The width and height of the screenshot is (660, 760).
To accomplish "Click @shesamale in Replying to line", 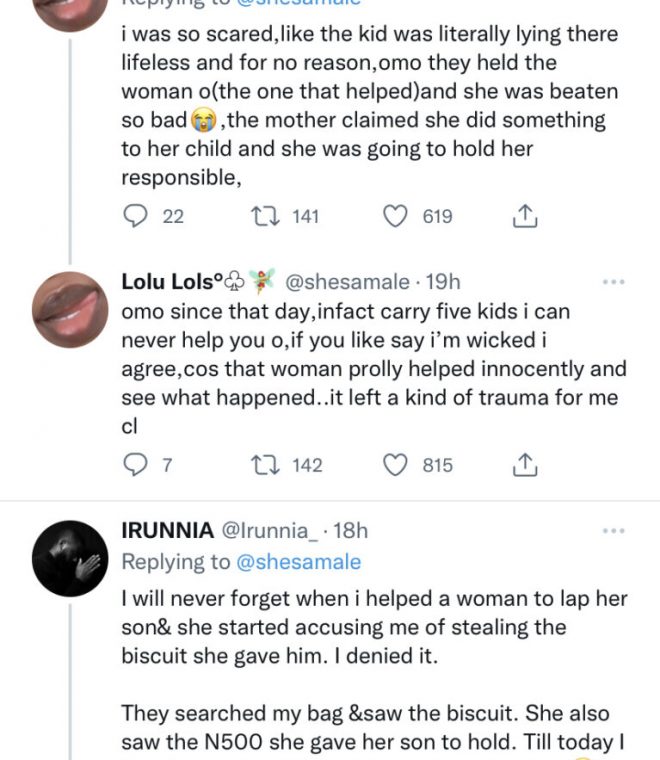I will [x=298, y=562].
